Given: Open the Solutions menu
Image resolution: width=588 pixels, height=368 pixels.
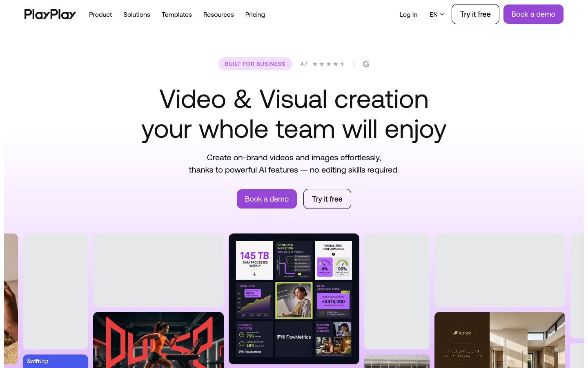Looking at the screenshot, I should click(137, 15).
